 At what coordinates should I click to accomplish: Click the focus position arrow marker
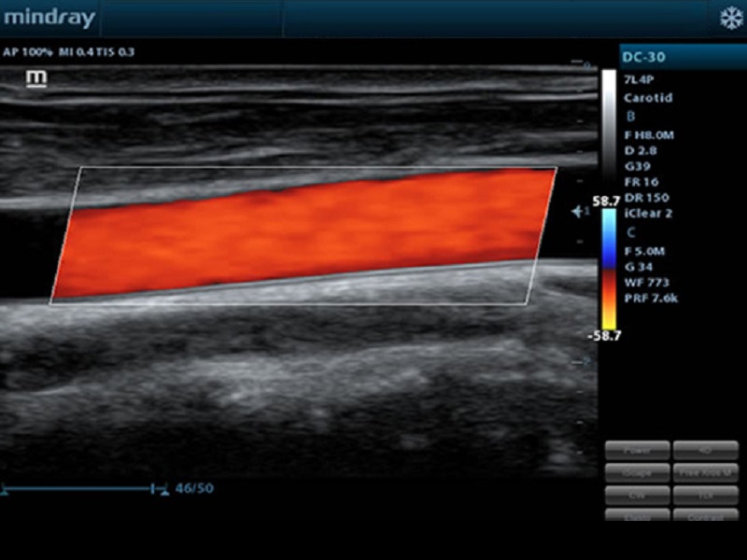[579, 213]
